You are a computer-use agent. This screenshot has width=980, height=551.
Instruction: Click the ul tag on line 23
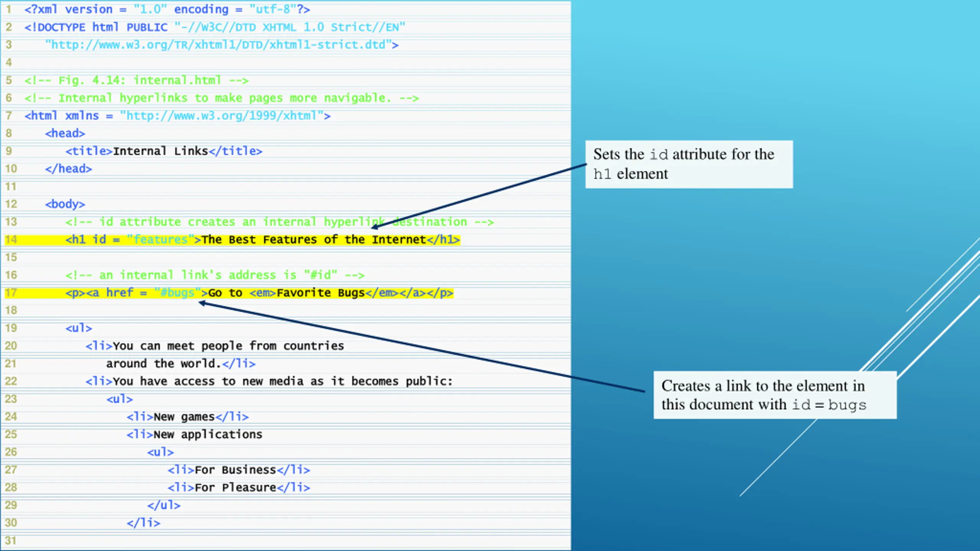pos(120,399)
